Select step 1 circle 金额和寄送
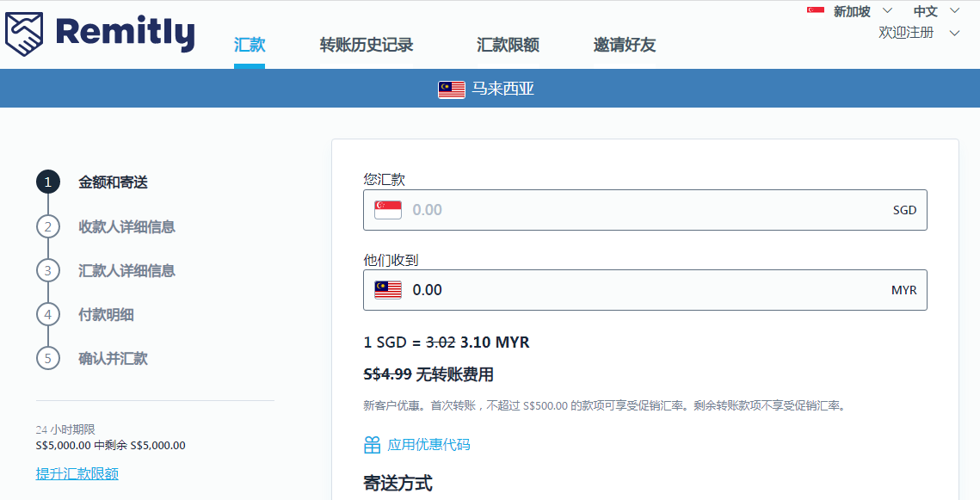The height and width of the screenshot is (500, 980). tap(47, 182)
